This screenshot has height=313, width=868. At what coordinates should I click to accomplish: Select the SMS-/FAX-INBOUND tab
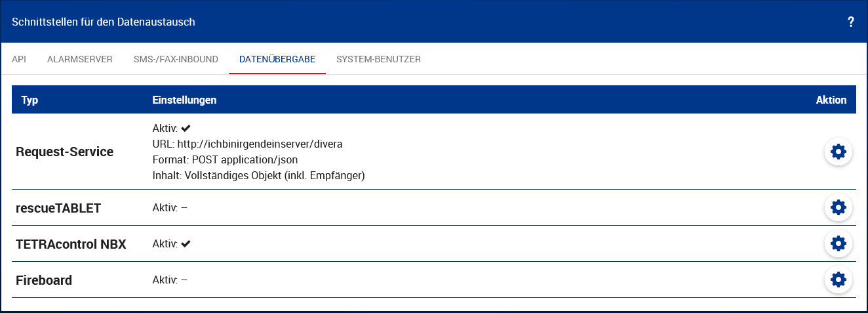coord(176,59)
